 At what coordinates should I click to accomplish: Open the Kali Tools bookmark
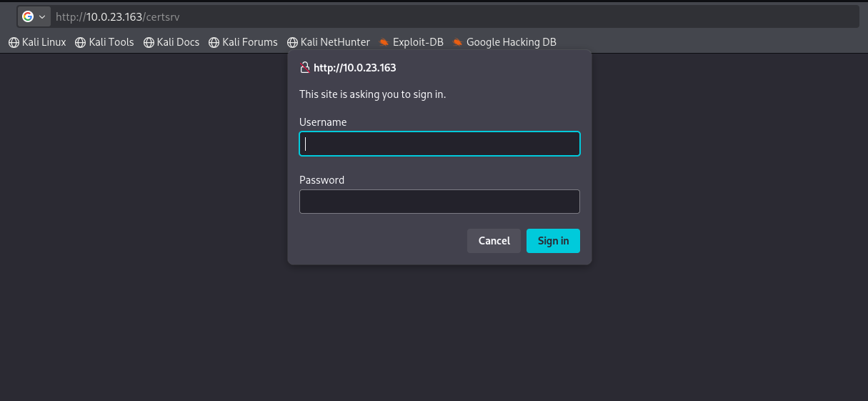(104, 42)
